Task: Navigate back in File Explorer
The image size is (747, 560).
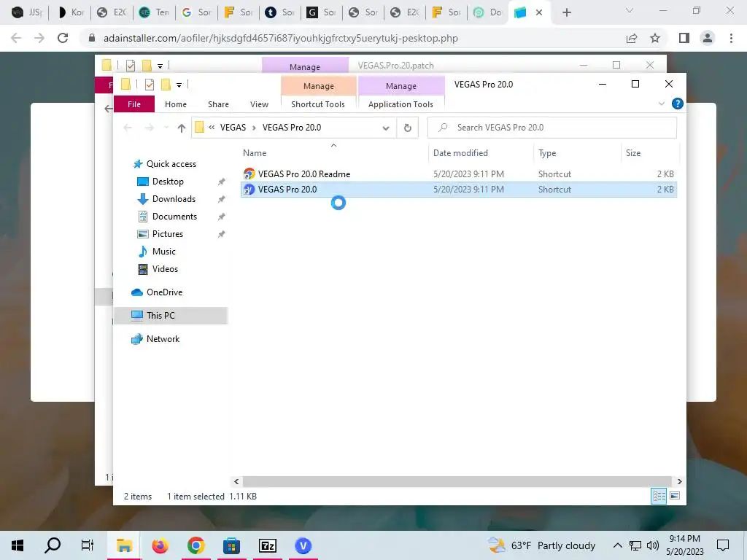Action: (127, 128)
